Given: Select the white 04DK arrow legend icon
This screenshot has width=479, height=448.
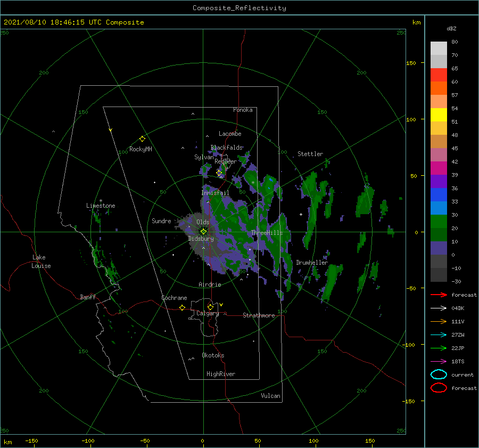Looking at the screenshot, I should tap(439, 308).
